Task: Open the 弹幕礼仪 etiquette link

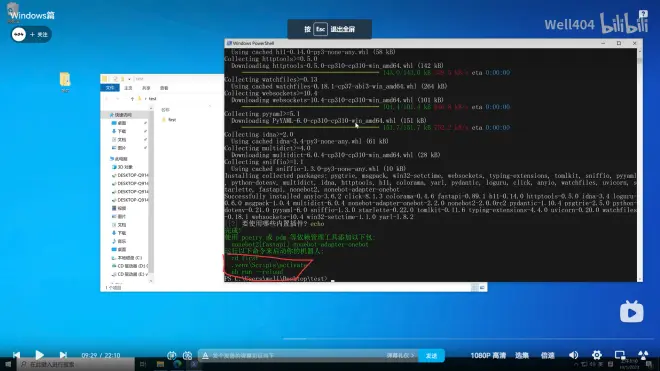Action: point(400,355)
